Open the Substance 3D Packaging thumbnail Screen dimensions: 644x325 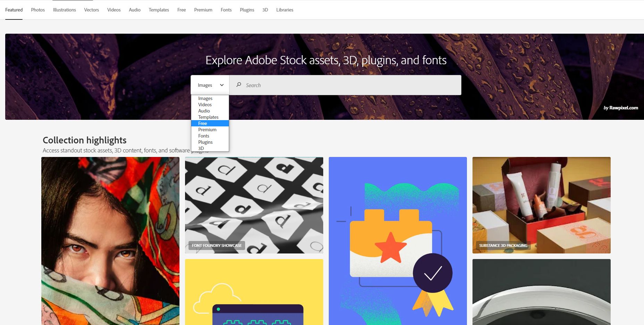click(x=542, y=205)
